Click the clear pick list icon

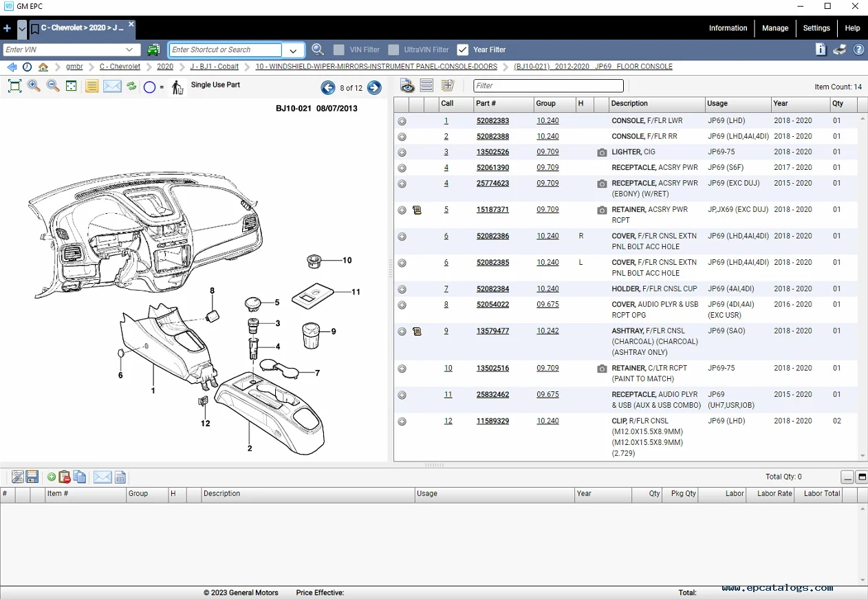[18, 477]
